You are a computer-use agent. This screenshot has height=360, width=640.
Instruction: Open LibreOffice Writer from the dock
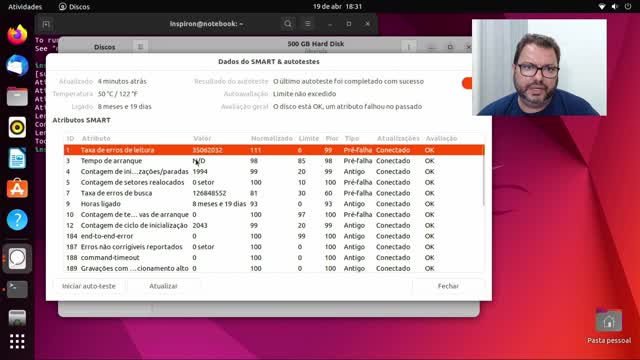17,158
